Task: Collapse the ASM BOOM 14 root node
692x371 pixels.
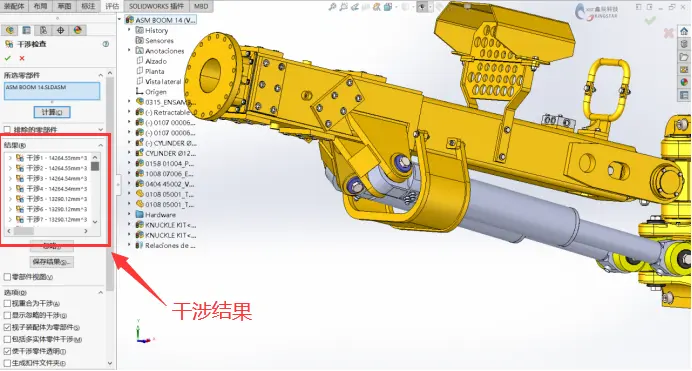Action: tap(120, 20)
